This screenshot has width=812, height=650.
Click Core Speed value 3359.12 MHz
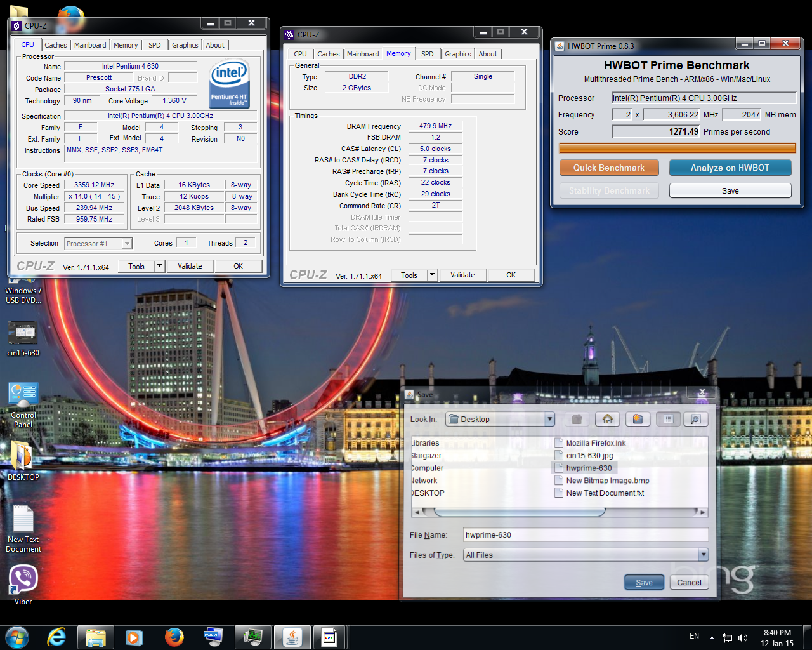tap(94, 185)
